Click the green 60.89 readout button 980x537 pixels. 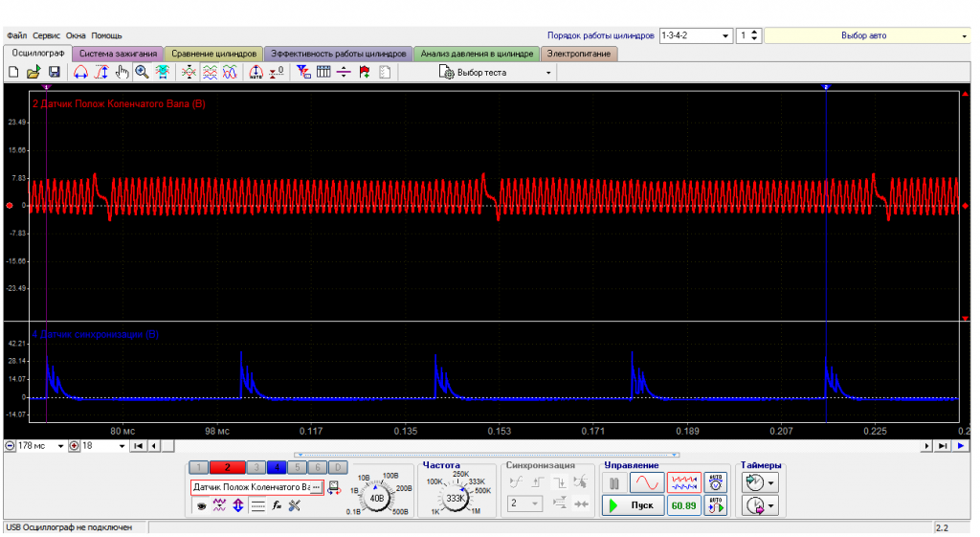pos(683,505)
